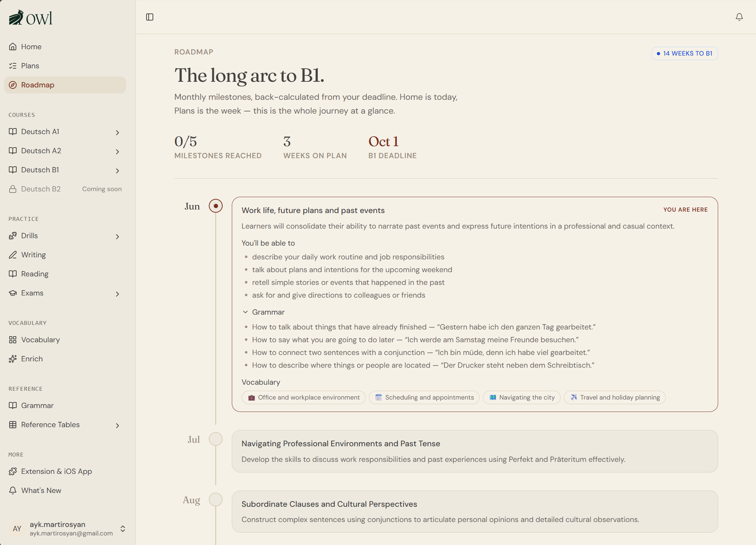
Task: Click the Extension puzzle piece icon
Action: 13,471
